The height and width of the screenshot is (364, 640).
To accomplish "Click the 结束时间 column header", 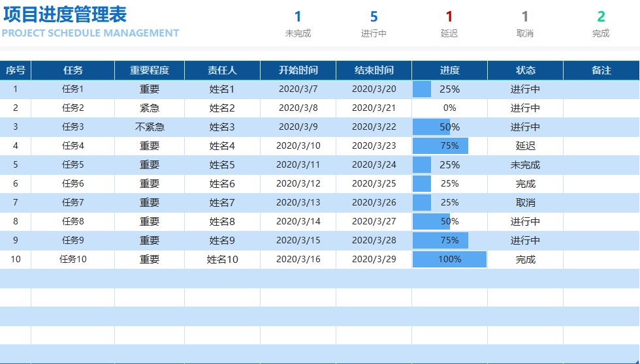I will tap(374, 70).
